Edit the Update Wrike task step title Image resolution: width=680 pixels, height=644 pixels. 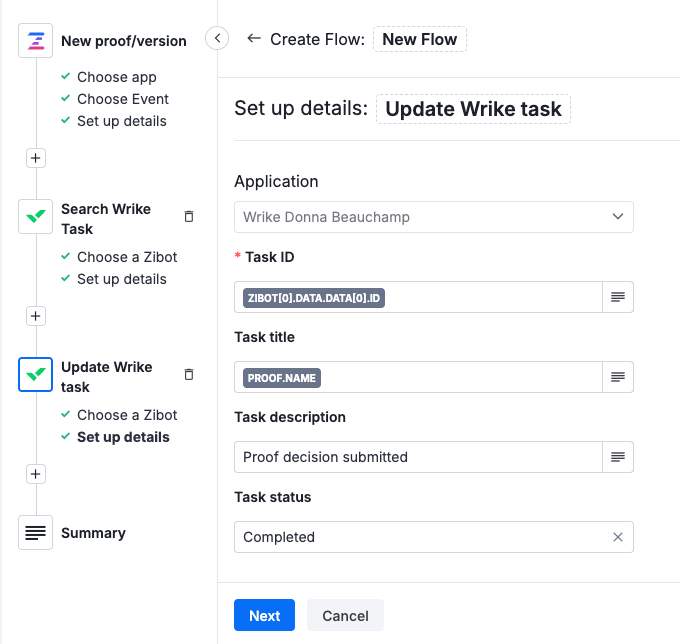(473, 109)
